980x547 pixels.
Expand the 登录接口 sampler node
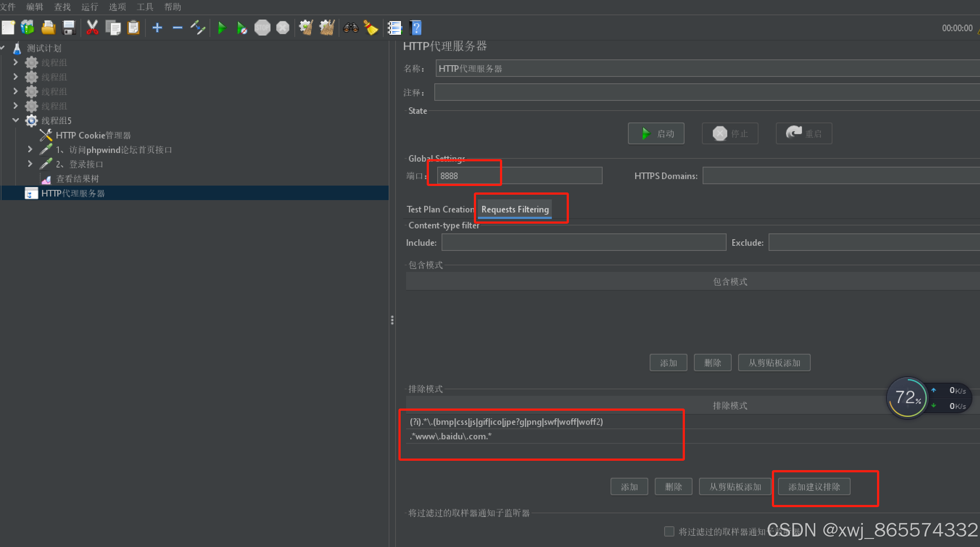pos(30,164)
